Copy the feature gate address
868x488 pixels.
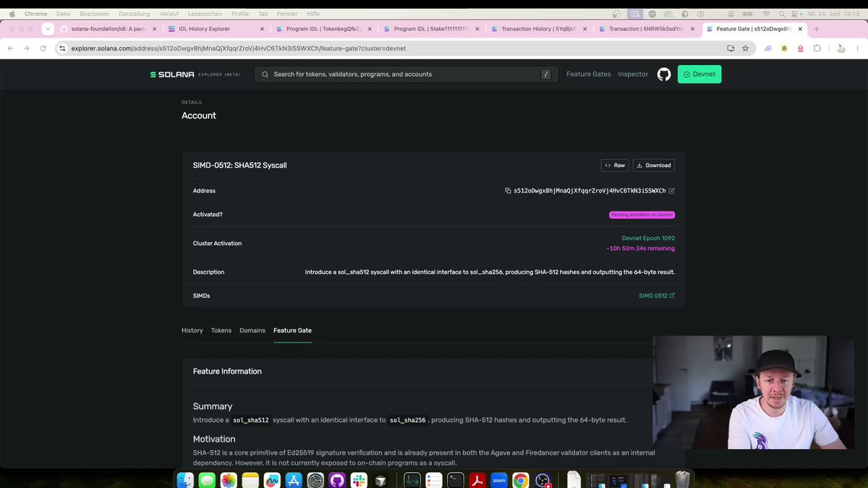[508, 191]
